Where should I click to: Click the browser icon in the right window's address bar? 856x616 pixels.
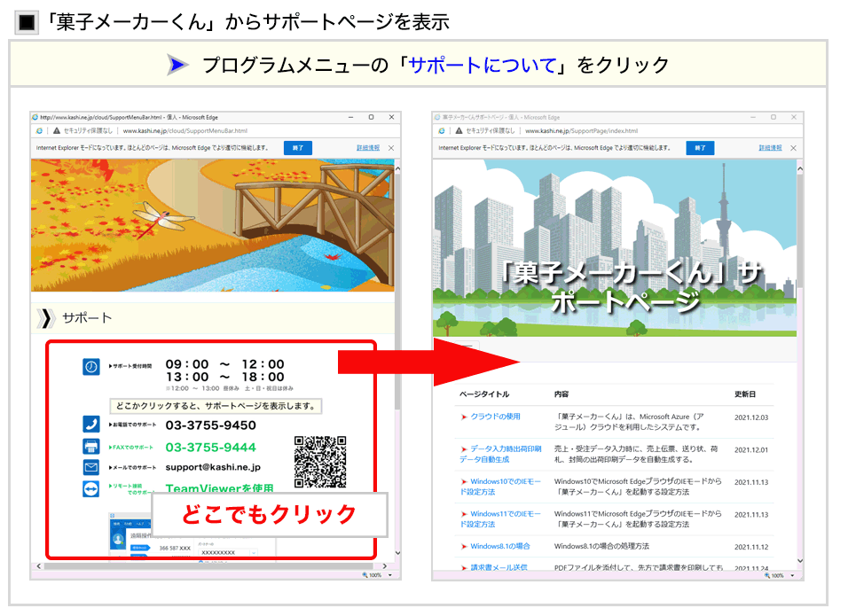(x=442, y=131)
